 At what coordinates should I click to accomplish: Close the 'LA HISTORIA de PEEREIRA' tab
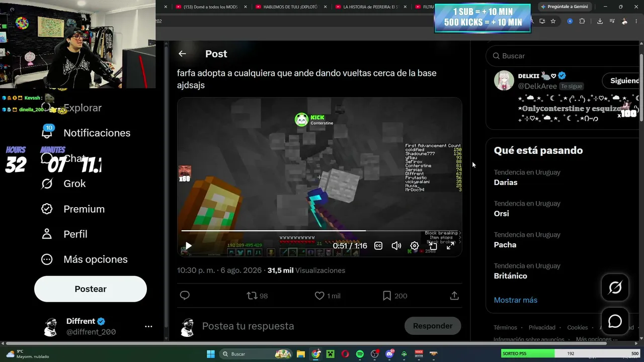click(x=405, y=7)
